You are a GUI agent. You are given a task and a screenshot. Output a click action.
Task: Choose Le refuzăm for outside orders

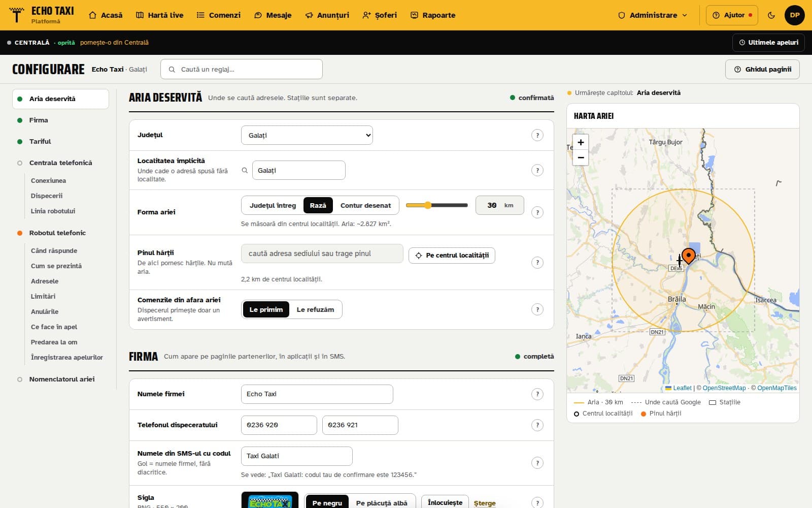coord(315,309)
